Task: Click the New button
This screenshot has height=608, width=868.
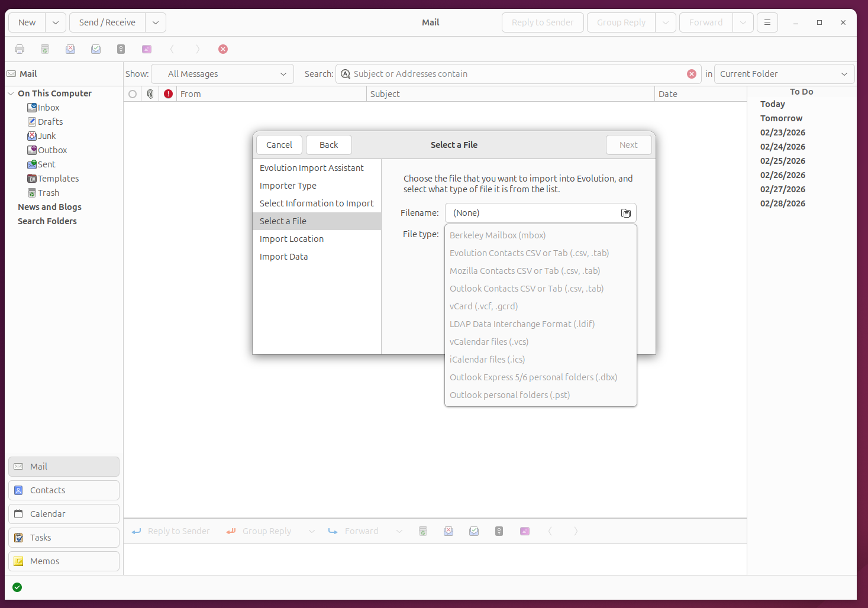Action: [x=27, y=22]
